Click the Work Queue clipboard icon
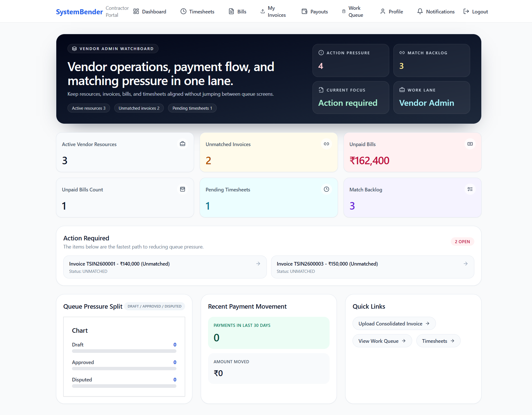 344,11
